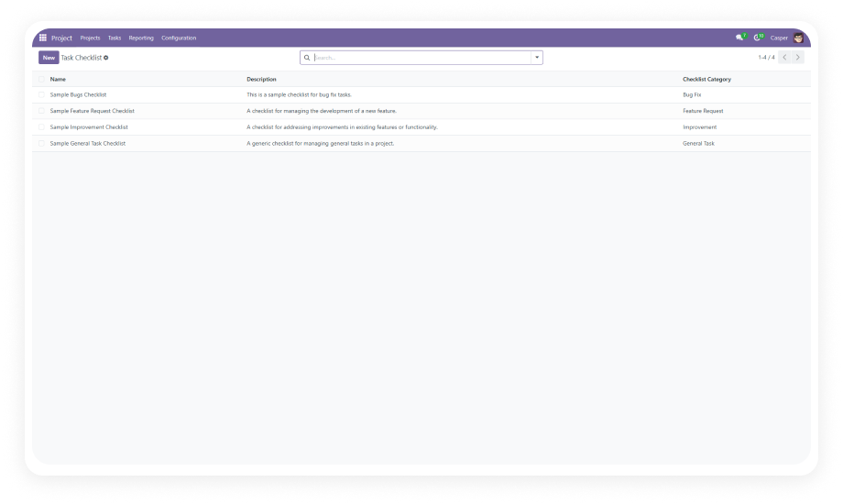Open the Reporting menu
The height and width of the screenshot is (504, 843).
(x=141, y=38)
